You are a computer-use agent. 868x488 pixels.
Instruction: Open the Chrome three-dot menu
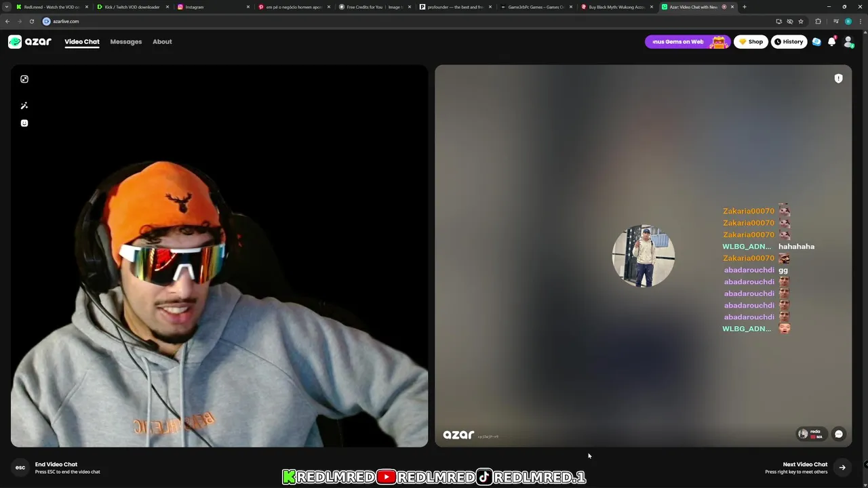click(x=861, y=21)
